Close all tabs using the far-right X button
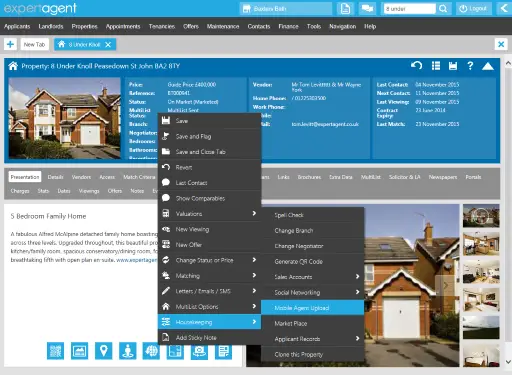The width and height of the screenshot is (512, 375). [501, 44]
